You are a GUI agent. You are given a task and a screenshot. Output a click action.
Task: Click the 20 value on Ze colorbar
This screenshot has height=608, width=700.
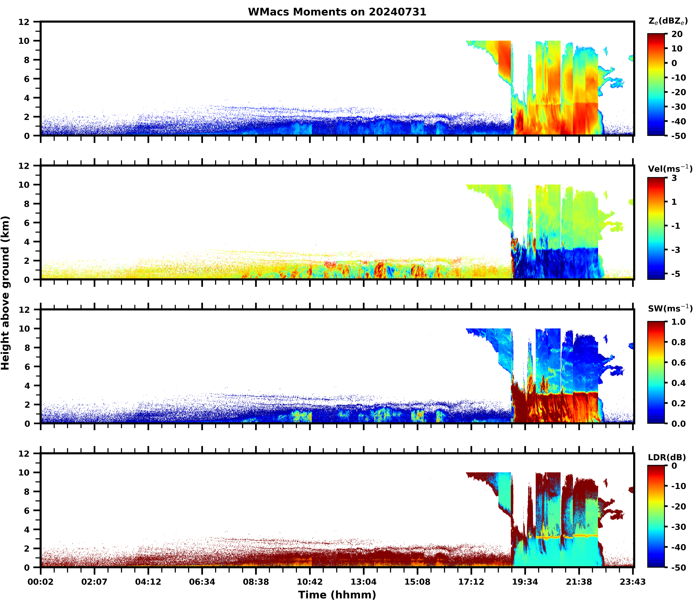pos(677,34)
